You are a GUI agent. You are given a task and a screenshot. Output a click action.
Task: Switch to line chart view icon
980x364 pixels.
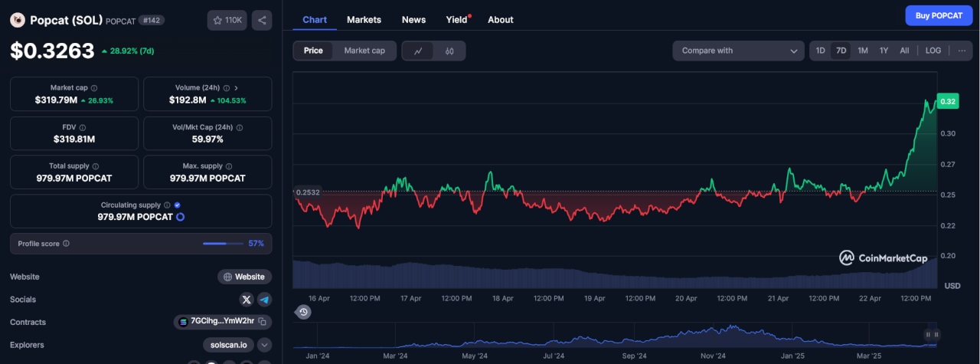(418, 51)
